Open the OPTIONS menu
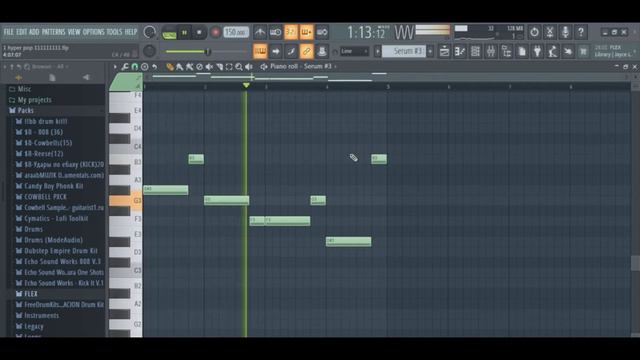The image size is (640, 360). pyautogui.click(x=93, y=32)
